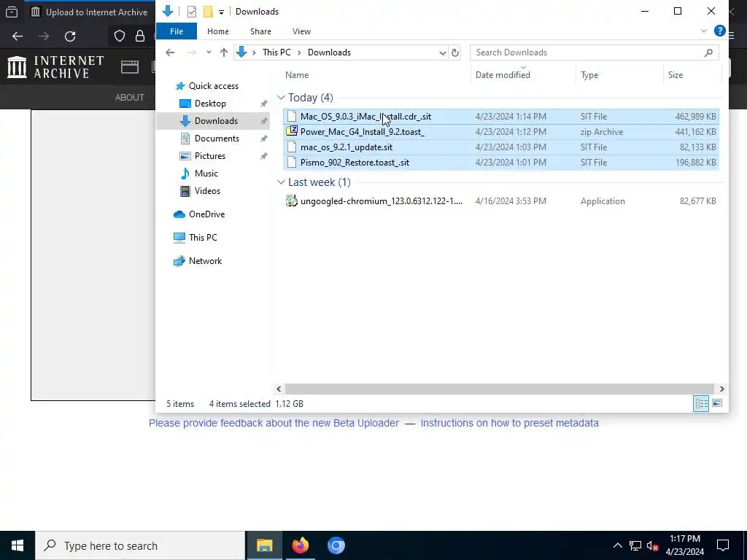Image resolution: width=747 pixels, height=560 pixels.
Task: Select the mac_os_9.2.1_update.sit file
Action: [500, 147]
